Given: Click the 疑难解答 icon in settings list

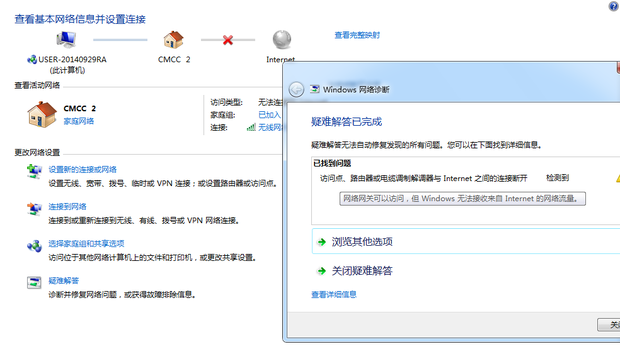Looking at the screenshot, I should [x=34, y=283].
